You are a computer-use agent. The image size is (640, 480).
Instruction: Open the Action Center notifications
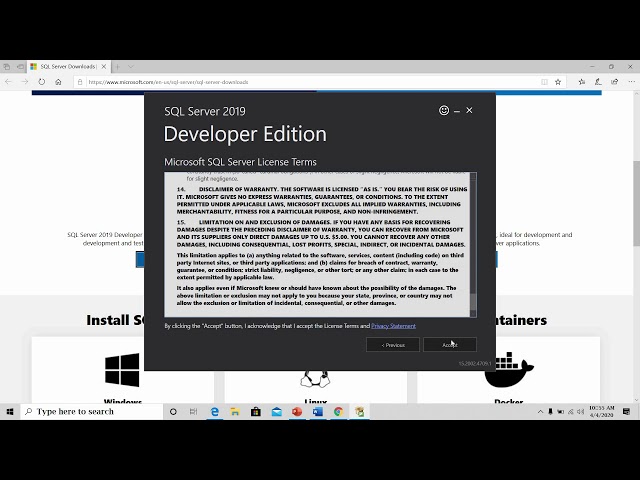(627, 411)
